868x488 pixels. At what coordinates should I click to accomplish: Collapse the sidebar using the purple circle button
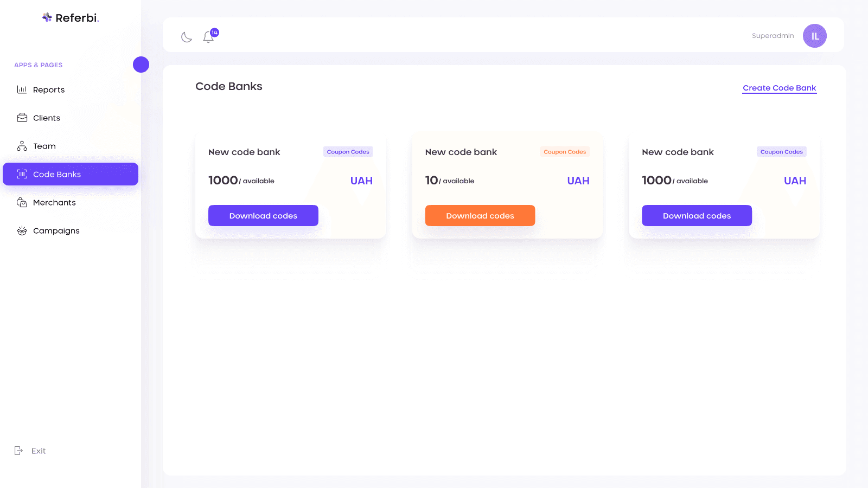tap(141, 64)
